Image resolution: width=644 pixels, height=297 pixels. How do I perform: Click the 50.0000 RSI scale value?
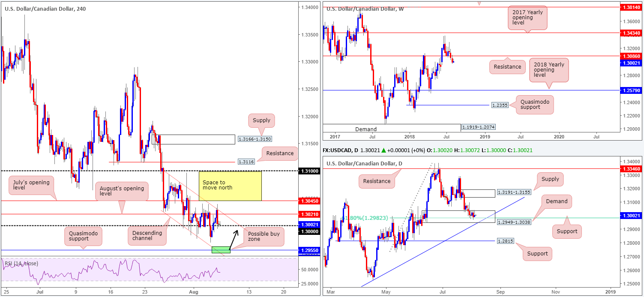(x=310, y=270)
